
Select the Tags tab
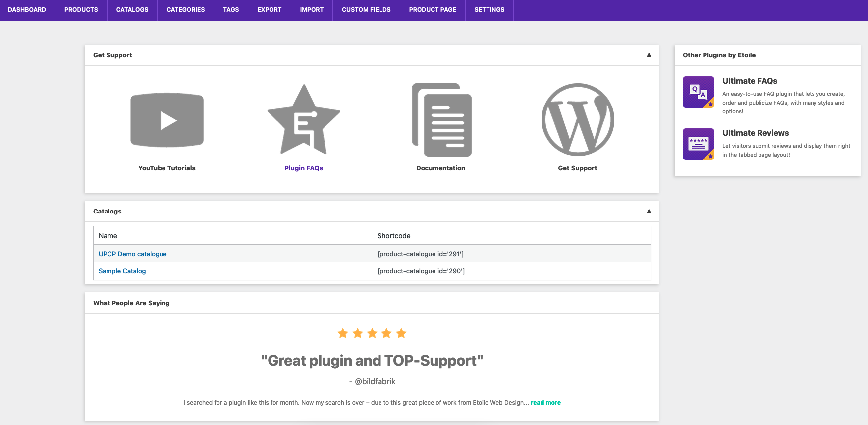point(231,10)
